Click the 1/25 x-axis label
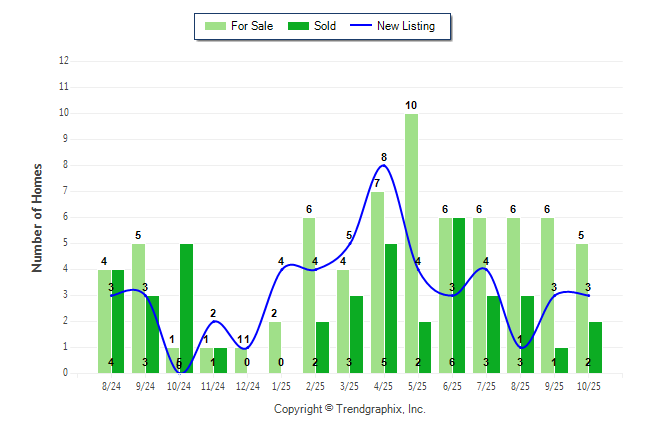 pyautogui.click(x=282, y=385)
